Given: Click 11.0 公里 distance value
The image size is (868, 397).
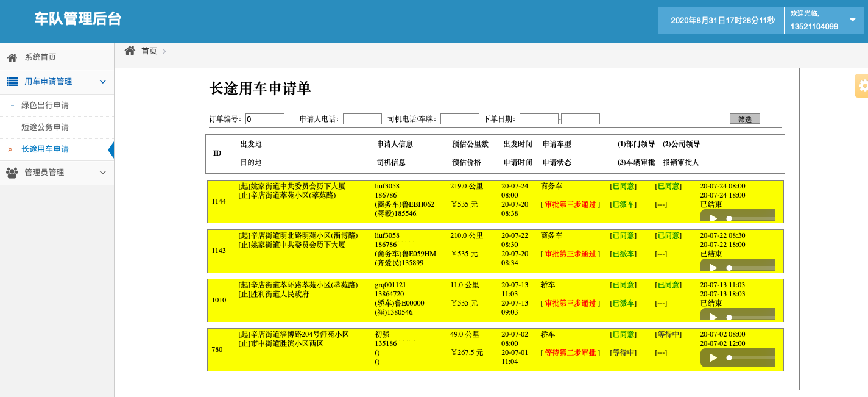Looking at the screenshot, I should (465, 285).
